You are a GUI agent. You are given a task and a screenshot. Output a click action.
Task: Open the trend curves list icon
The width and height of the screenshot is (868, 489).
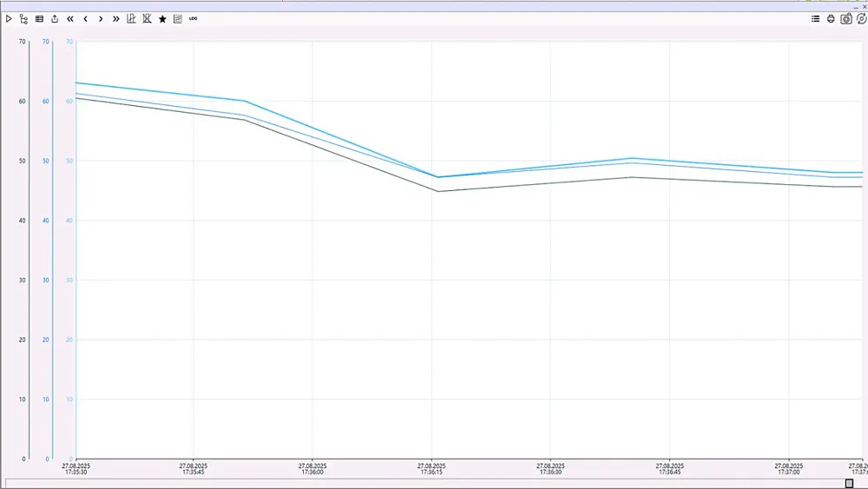(x=178, y=18)
